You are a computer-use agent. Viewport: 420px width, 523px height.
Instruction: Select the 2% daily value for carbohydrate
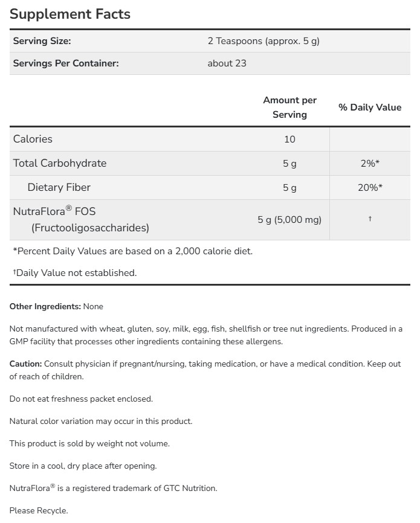point(369,163)
